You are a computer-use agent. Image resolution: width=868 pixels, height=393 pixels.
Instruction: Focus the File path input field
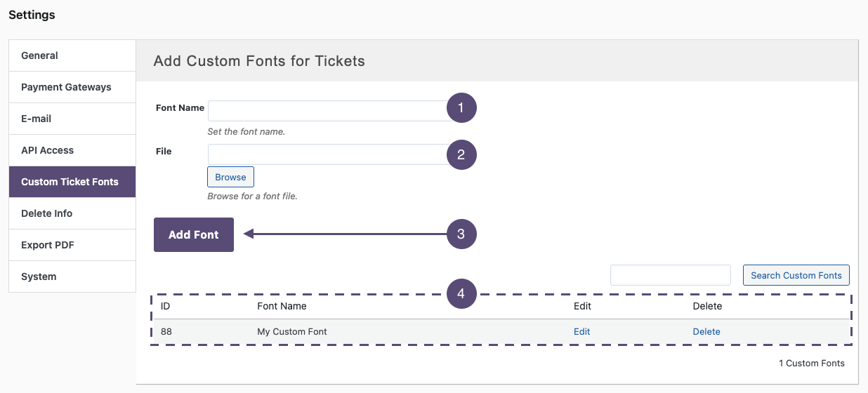coord(327,154)
